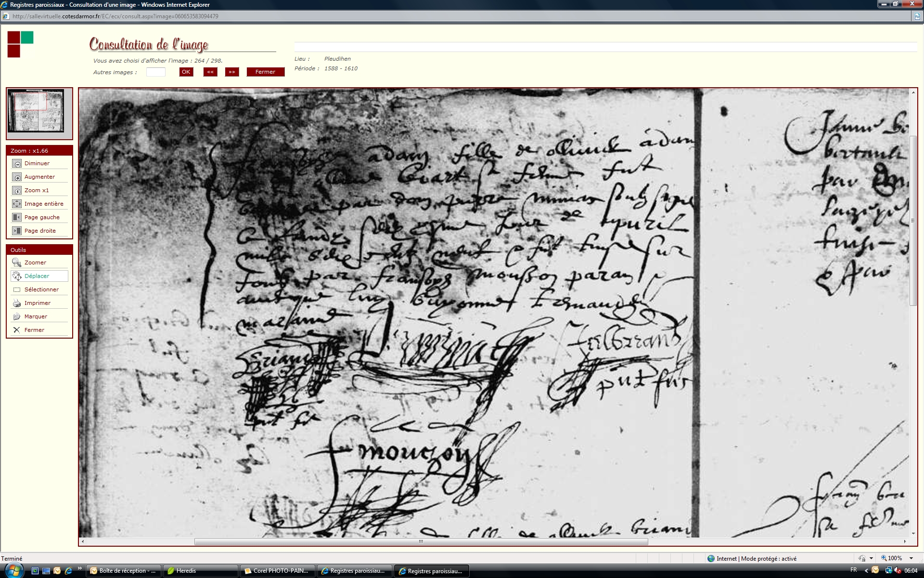Reset view with Zoom x1 icon
The width and height of the screenshot is (924, 578).
coord(17,190)
